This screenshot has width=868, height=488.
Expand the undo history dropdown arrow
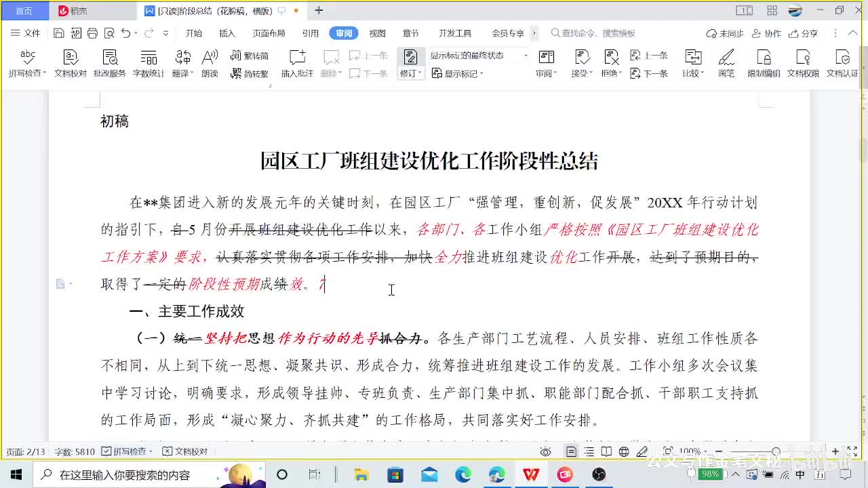tap(136, 33)
